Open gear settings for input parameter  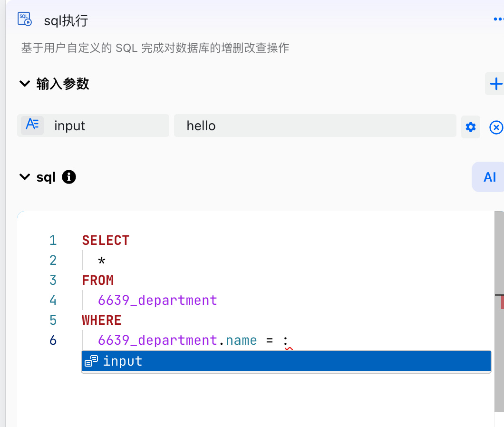[471, 127]
